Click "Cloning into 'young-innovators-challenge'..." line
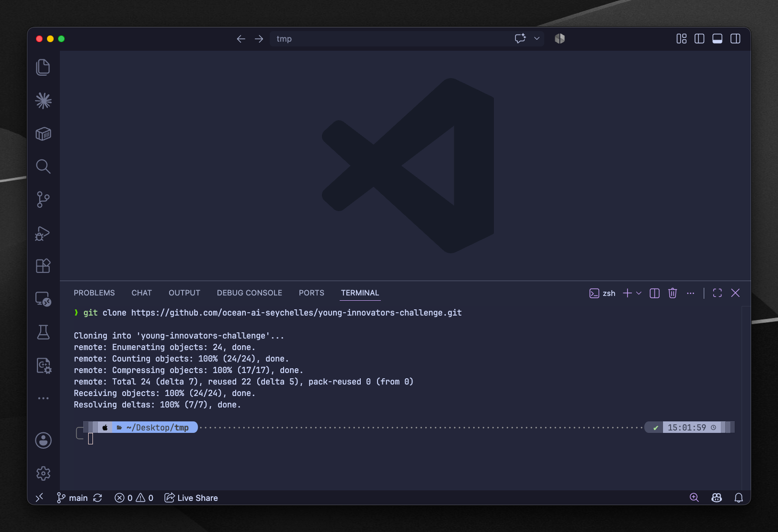The image size is (778, 532). (179, 336)
